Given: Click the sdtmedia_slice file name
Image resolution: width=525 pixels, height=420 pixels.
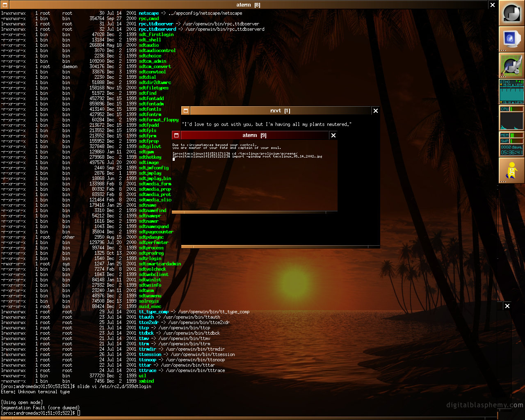Looking at the screenshot, I should [x=155, y=200].
